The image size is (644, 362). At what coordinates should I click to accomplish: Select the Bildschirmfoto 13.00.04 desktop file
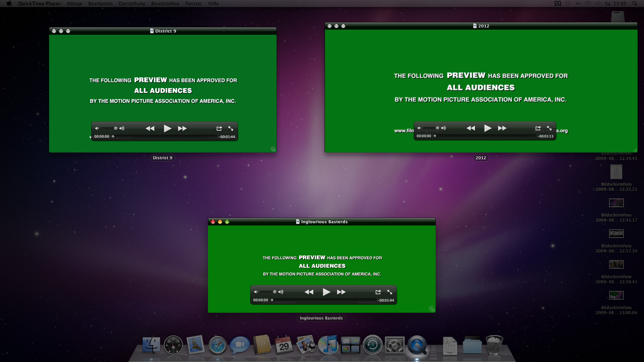[x=616, y=302]
